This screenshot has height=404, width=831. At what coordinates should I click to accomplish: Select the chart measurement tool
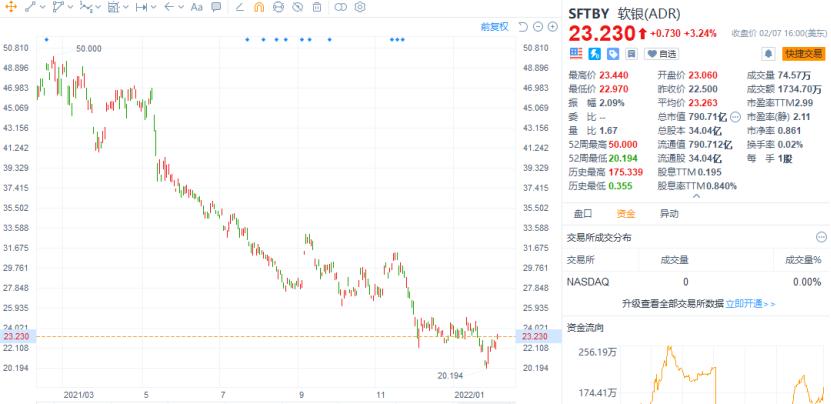coord(113,7)
